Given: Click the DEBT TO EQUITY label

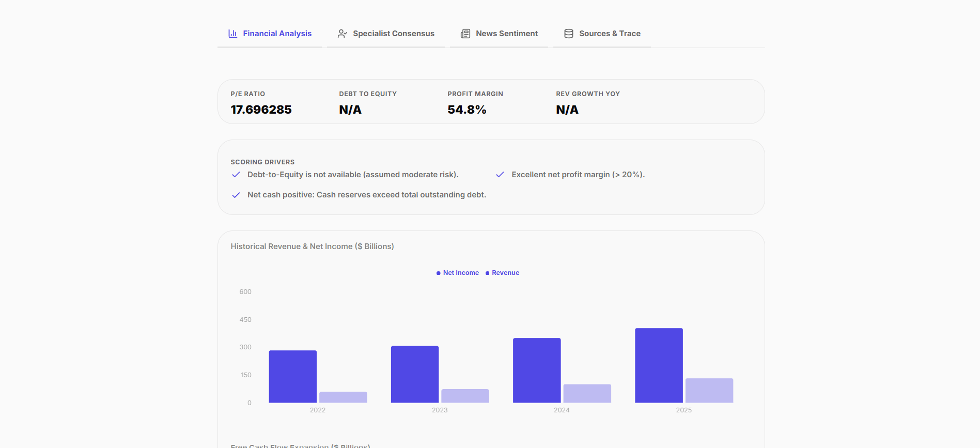Looking at the screenshot, I should [x=368, y=94].
